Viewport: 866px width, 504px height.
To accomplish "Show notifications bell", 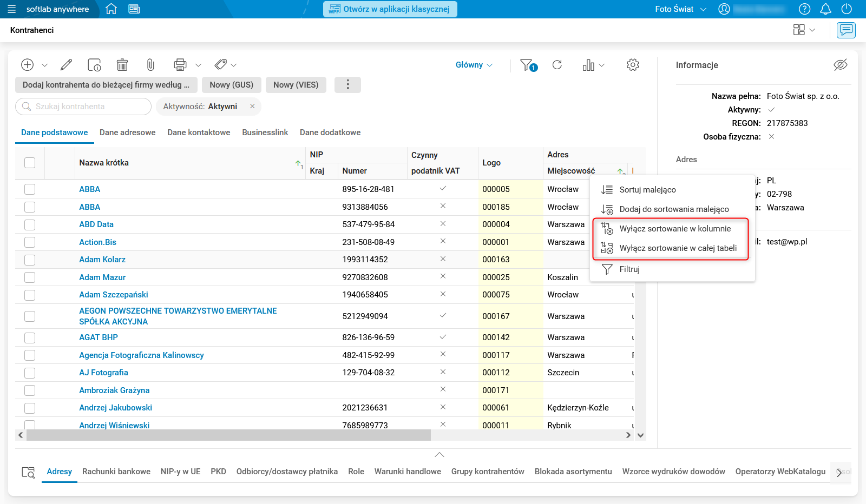I will 825,9.
